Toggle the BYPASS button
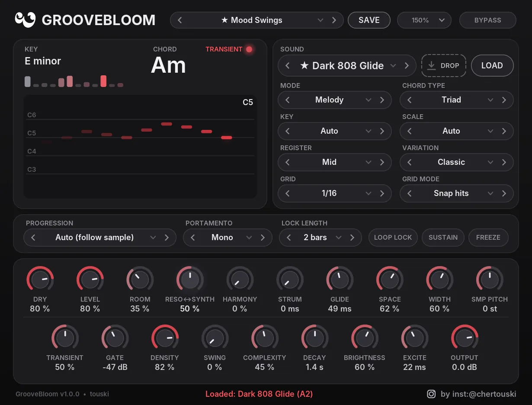 [487, 20]
